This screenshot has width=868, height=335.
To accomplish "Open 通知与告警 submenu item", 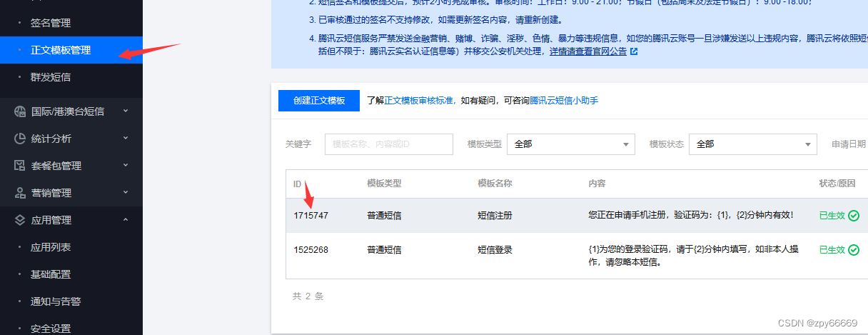I will (x=55, y=301).
